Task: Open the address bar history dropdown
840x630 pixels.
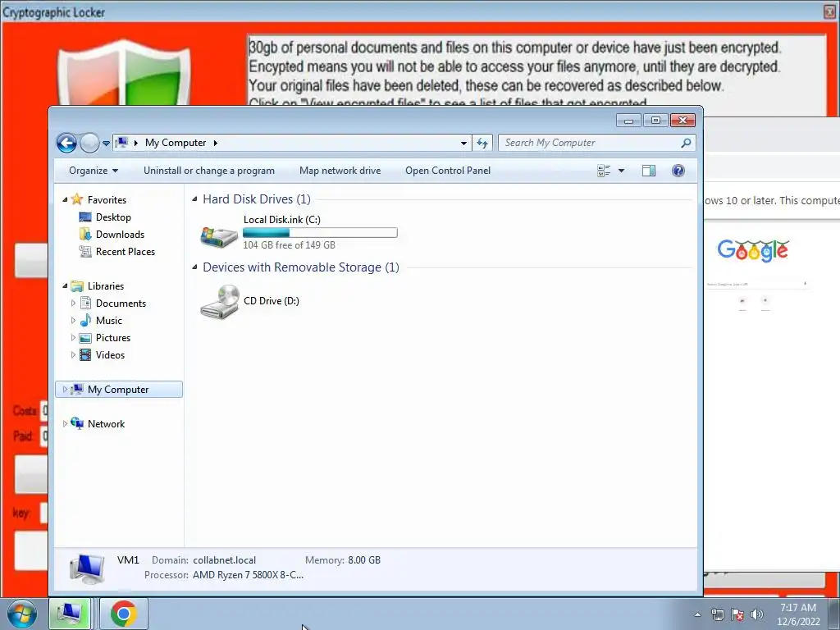Action: [463, 143]
